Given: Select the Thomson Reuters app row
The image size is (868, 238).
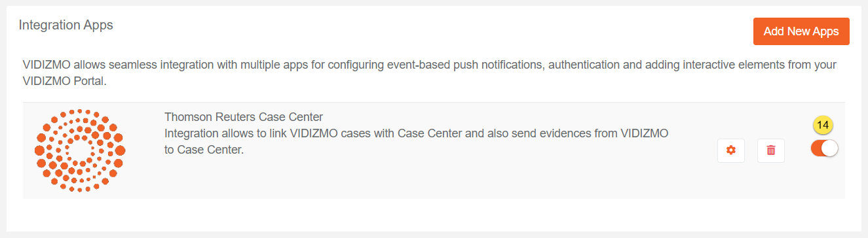Looking at the screenshot, I should click(x=434, y=150).
